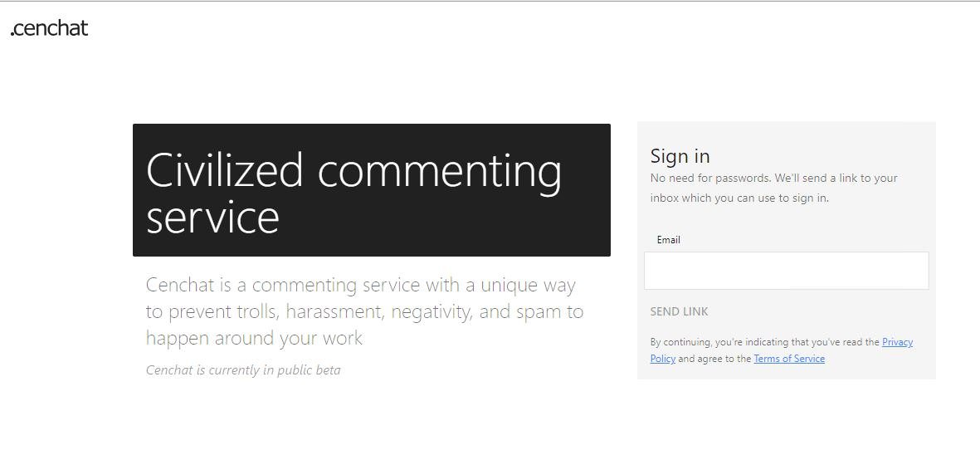The image size is (980, 455).
Task: Open the Terms of Service link
Action: (x=789, y=359)
